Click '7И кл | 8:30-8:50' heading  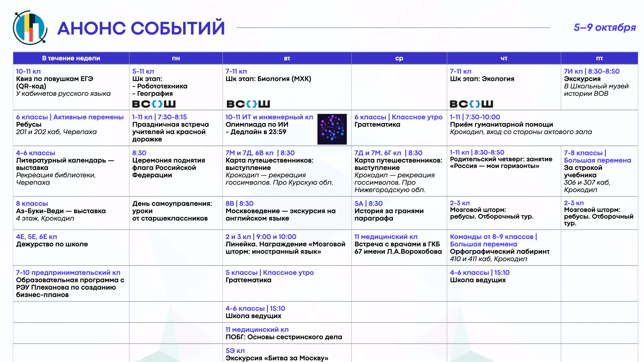point(592,71)
